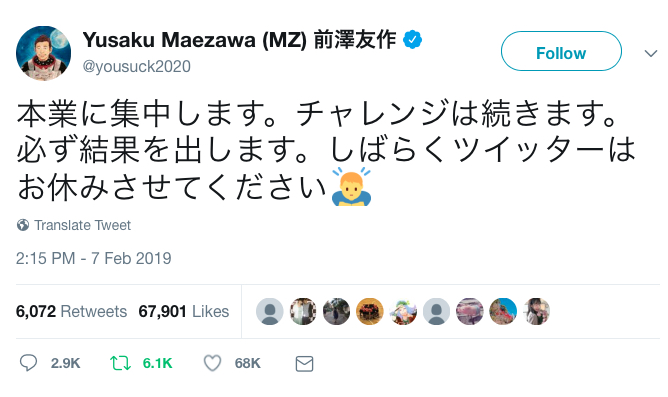Open the 6,072 Retweets list
The image size is (668, 397).
pyautogui.click(x=72, y=311)
